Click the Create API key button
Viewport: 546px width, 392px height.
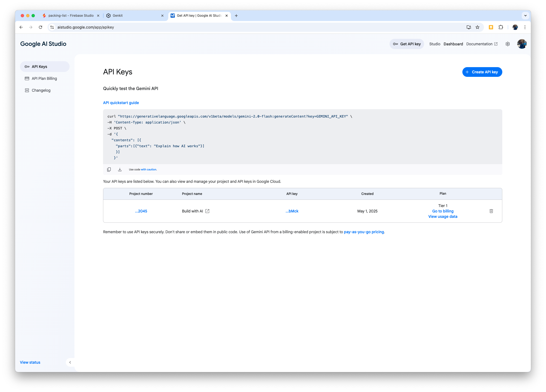click(x=482, y=72)
